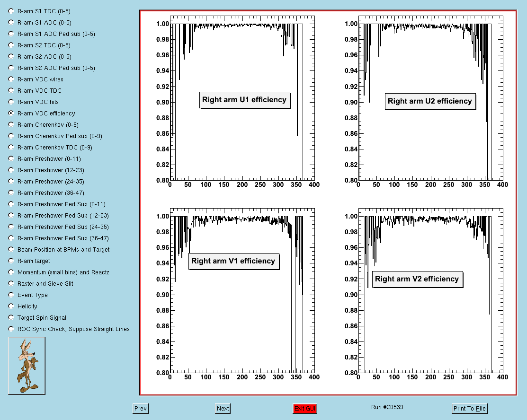Select R-arm Preshower (0-11) option
The image size is (527, 420).
(x=11, y=158)
